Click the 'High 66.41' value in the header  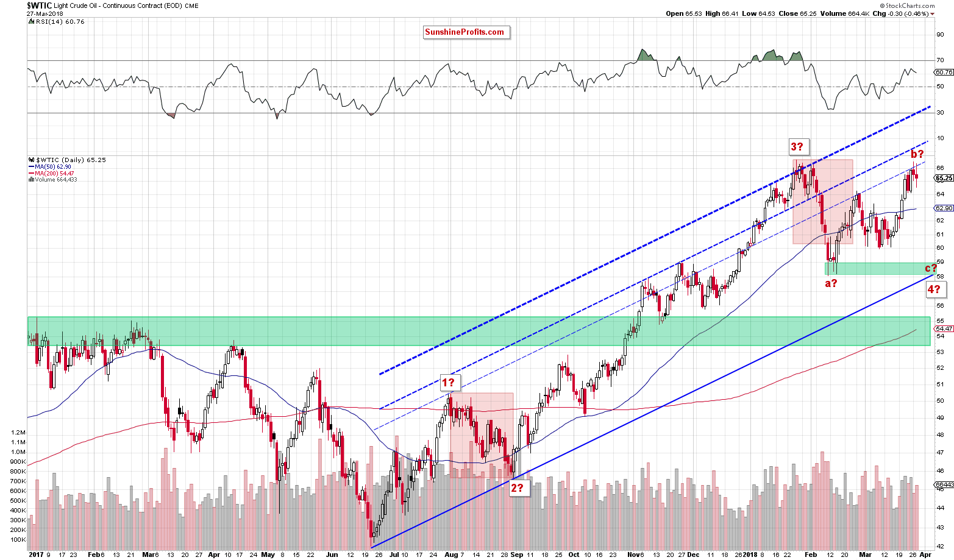pyautogui.click(x=722, y=13)
